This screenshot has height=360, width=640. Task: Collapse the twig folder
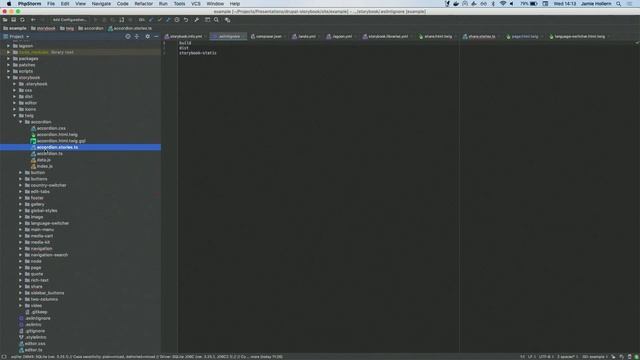pos(15,116)
